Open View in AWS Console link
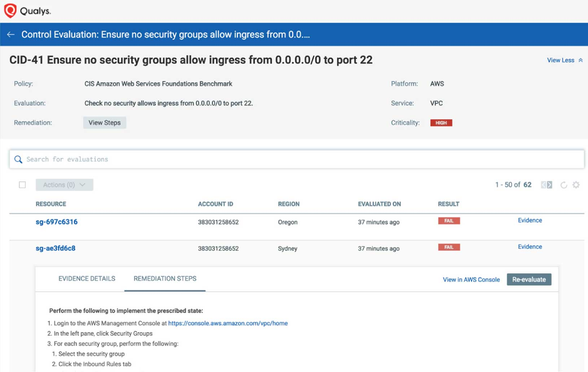Image resolution: width=588 pixels, height=372 pixels. (x=471, y=280)
